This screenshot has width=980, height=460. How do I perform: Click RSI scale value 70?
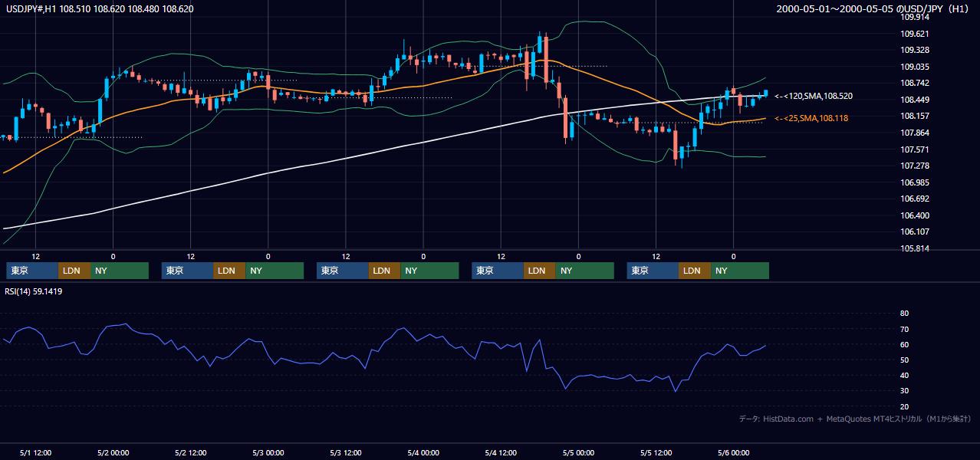coord(904,330)
